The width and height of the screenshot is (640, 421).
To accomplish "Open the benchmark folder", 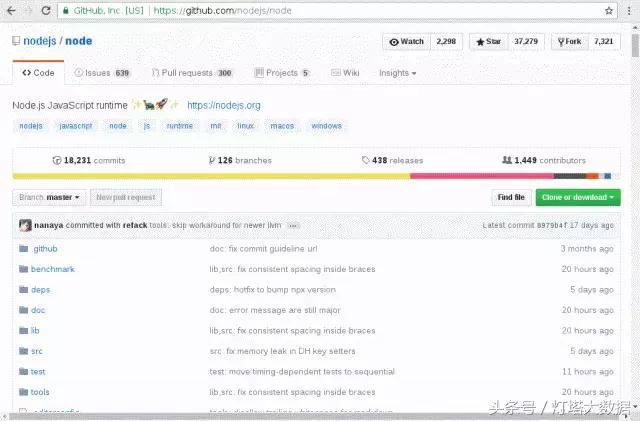I will pyautogui.click(x=53, y=269).
